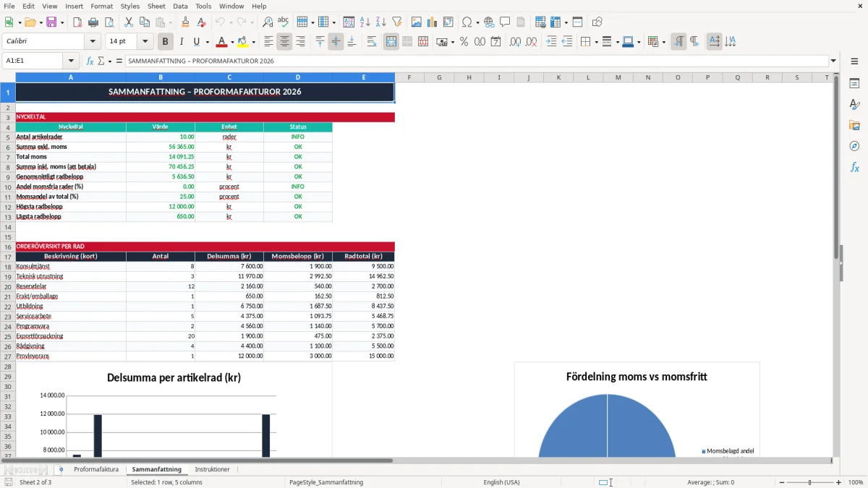The width and height of the screenshot is (868, 488).
Task: Click the Clone Formatting paintbrush icon
Action: [x=185, y=22]
